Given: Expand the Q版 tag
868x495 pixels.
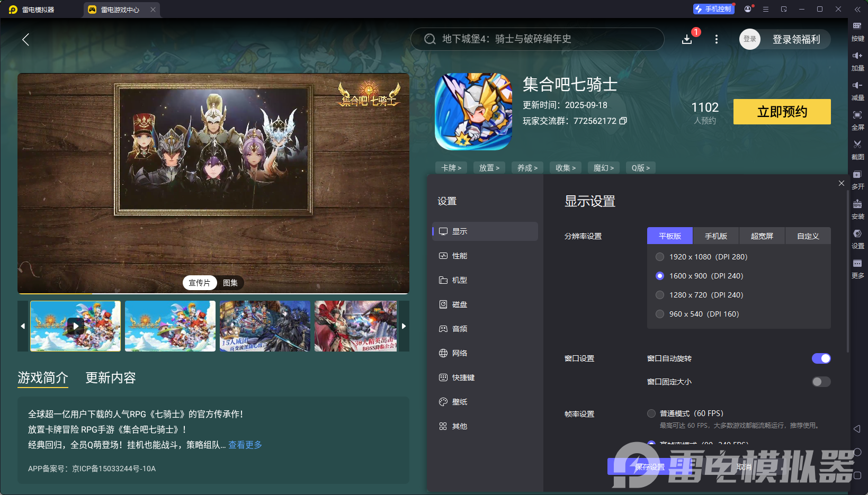Looking at the screenshot, I should (x=641, y=168).
